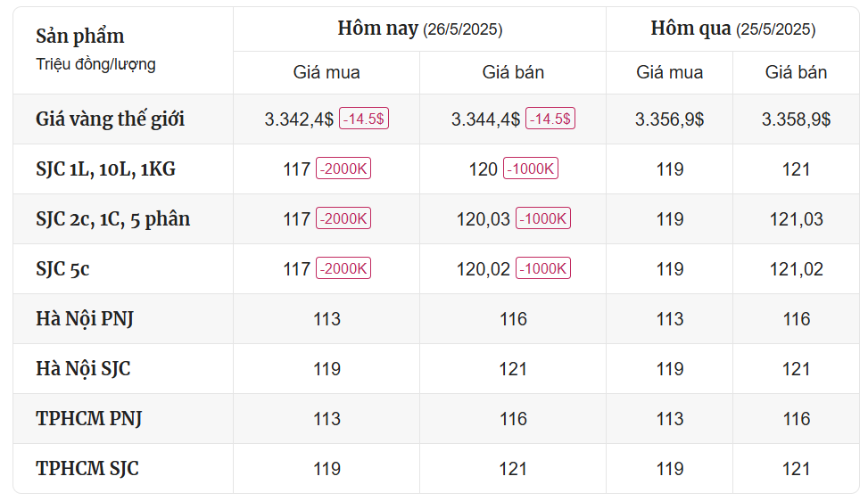Select yesterday's sell price 121 for TPHCM SJC
This screenshot has width=868, height=501.
tap(796, 469)
